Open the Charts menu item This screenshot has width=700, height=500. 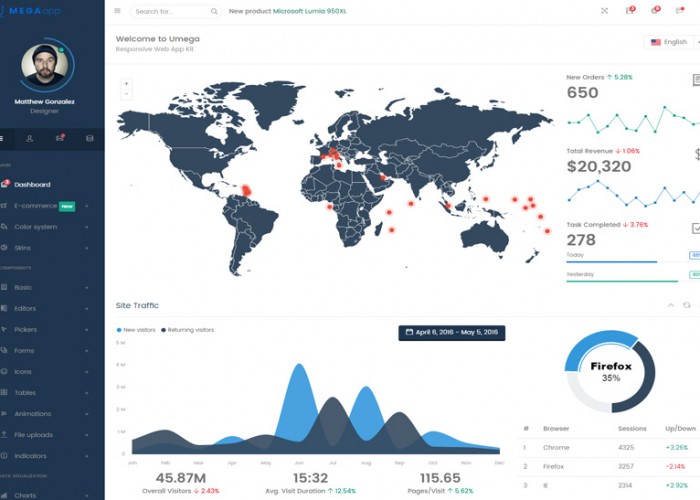pos(25,495)
